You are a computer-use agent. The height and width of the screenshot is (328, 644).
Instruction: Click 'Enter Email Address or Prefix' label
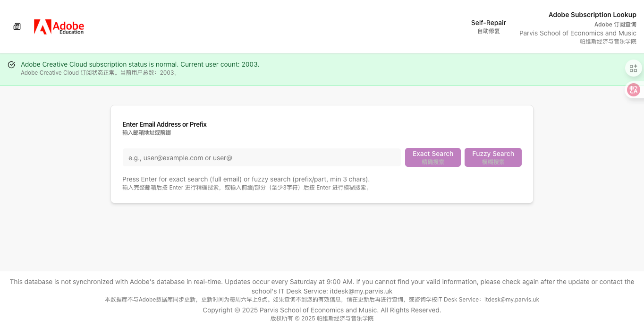pyautogui.click(x=164, y=124)
